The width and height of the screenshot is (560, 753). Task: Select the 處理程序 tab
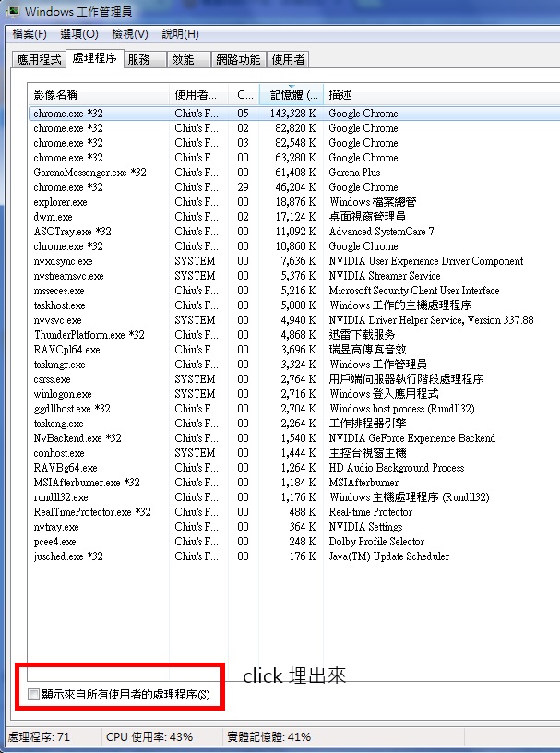[95, 58]
